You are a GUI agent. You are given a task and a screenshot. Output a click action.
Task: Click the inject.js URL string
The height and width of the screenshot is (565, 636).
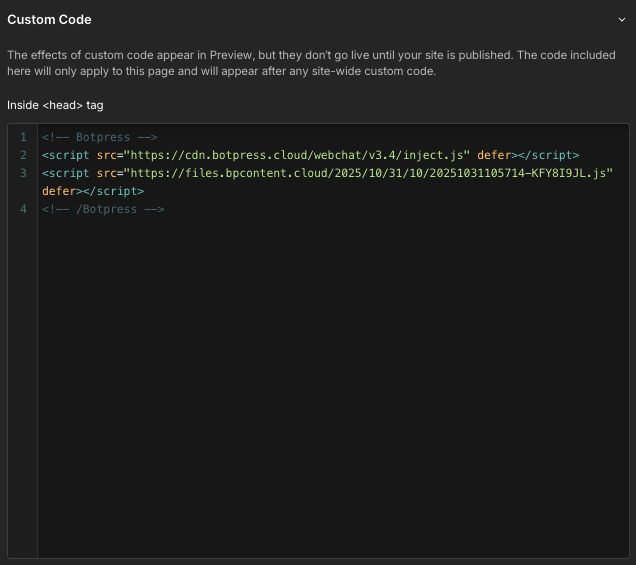pyautogui.click(x=297, y=155)
